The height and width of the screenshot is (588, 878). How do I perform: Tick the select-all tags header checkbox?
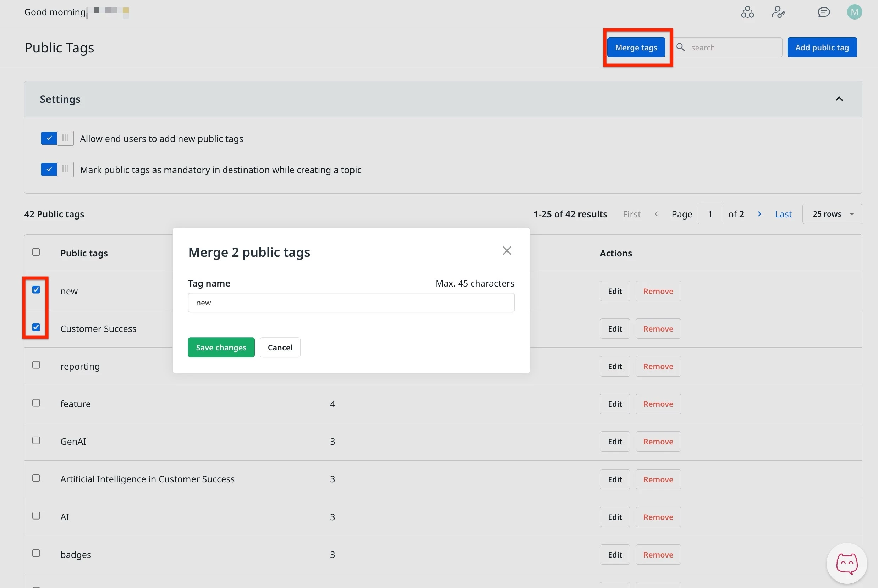36,252
